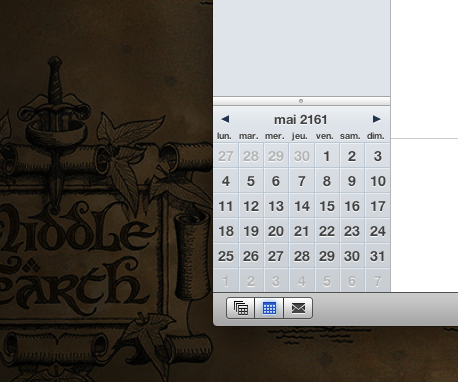Select May 10 on Sunday column
Screen dimensions: 458x382
tap(378, 181)
